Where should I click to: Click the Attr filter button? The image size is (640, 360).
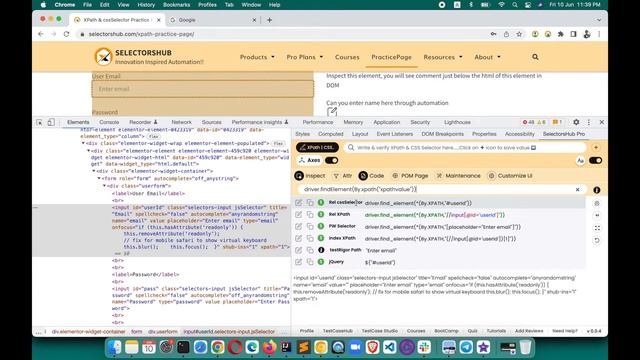(343, 176)
